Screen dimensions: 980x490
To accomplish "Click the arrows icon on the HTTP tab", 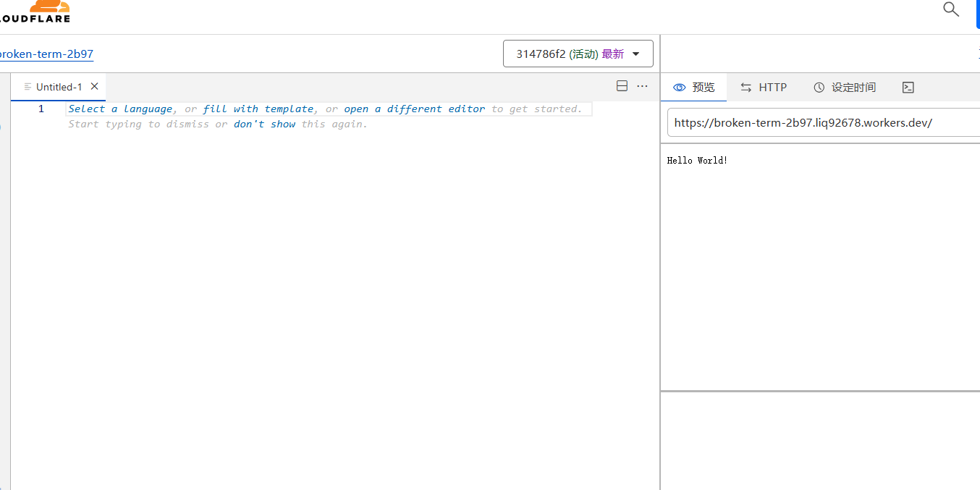I will pyautogui.click(x=745, y=87).
